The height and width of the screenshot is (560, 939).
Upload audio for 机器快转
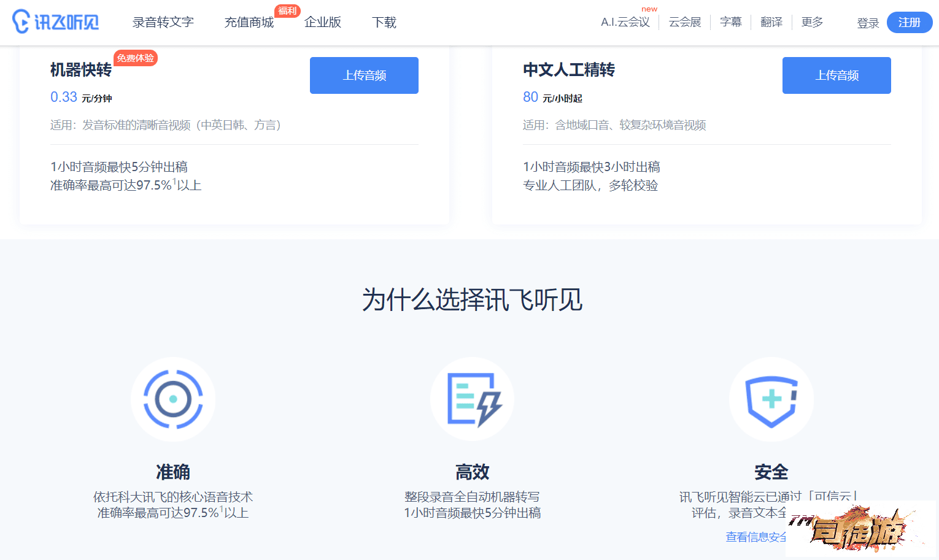[x=364, y=75]
